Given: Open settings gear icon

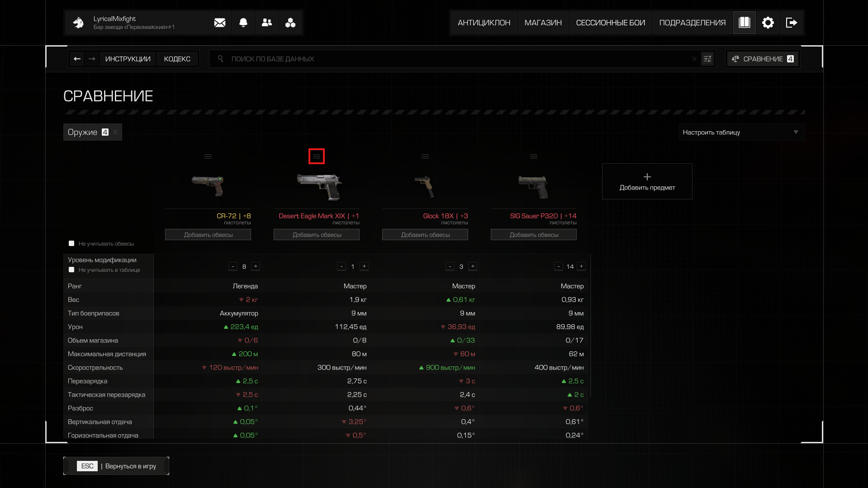Looking at the screenshot, I should click(x=768, y=23).
